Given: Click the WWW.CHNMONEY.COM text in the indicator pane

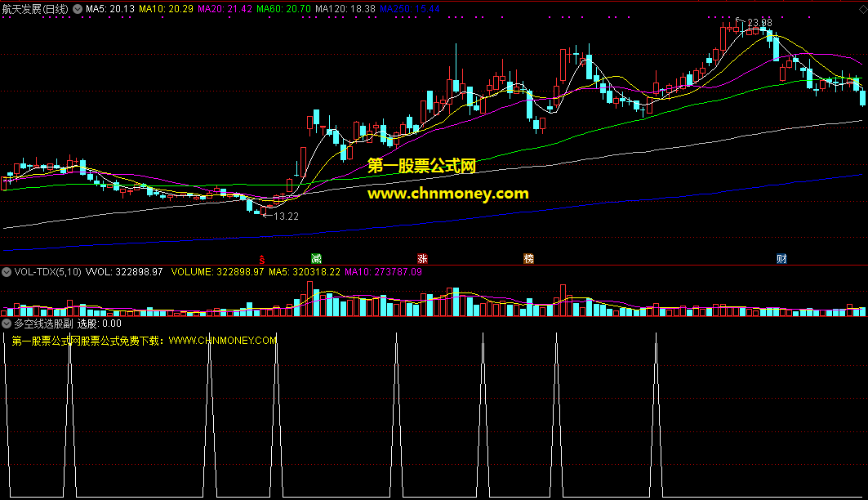Looking at the screenshot, I should (x=223, y=341).
